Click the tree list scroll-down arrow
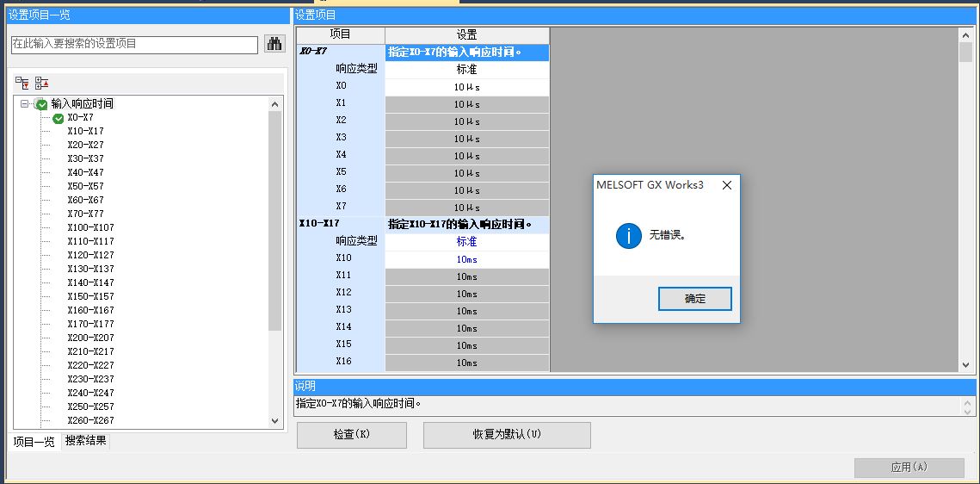The height and width of the screenshot is (484, 980). pyautogui.click(x=275, y=421)
